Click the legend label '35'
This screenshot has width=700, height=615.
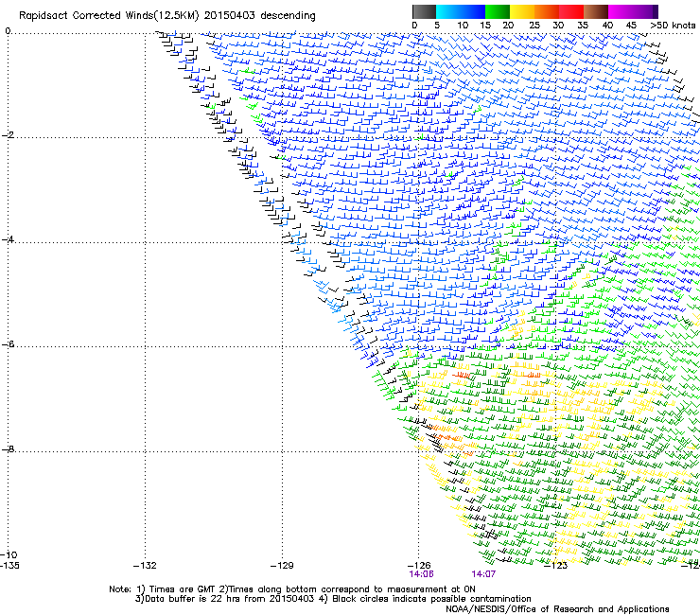pos(583,26)
